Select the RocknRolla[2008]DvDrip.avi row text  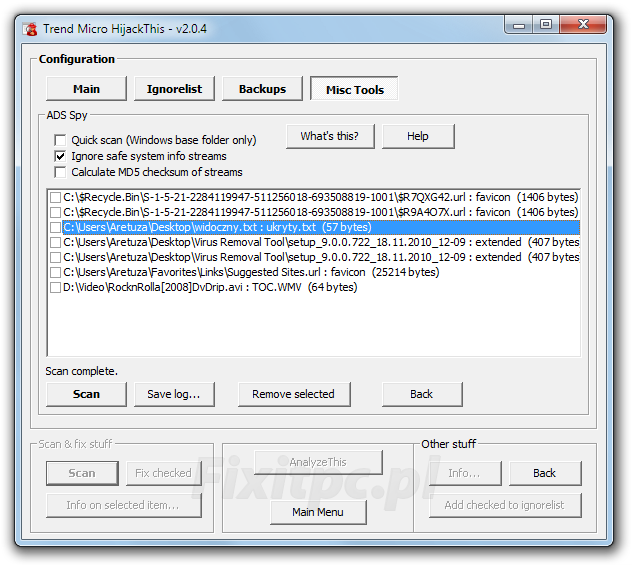point(210,287)
